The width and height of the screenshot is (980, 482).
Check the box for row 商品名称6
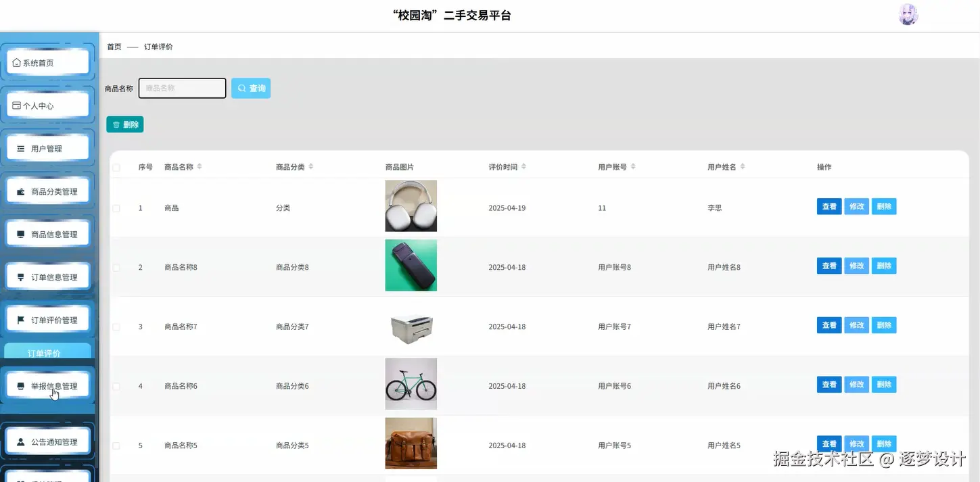point(116,387)
